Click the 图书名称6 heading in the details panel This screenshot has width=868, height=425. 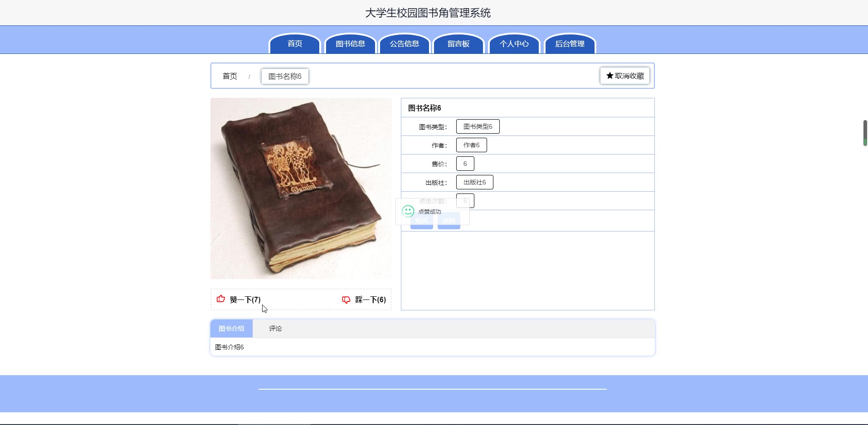point(424,108)
